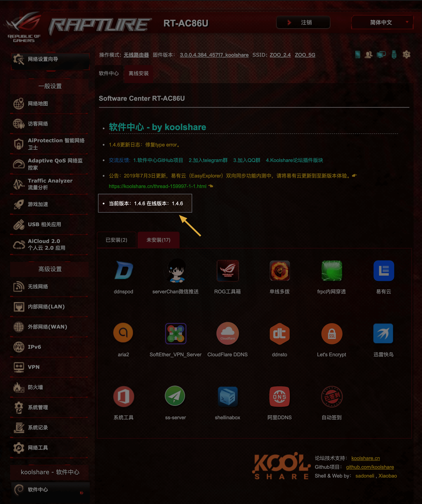Open the koolshare.cn thread-159997 link
The width and height of the screenshot is (422, 504).
158,186
